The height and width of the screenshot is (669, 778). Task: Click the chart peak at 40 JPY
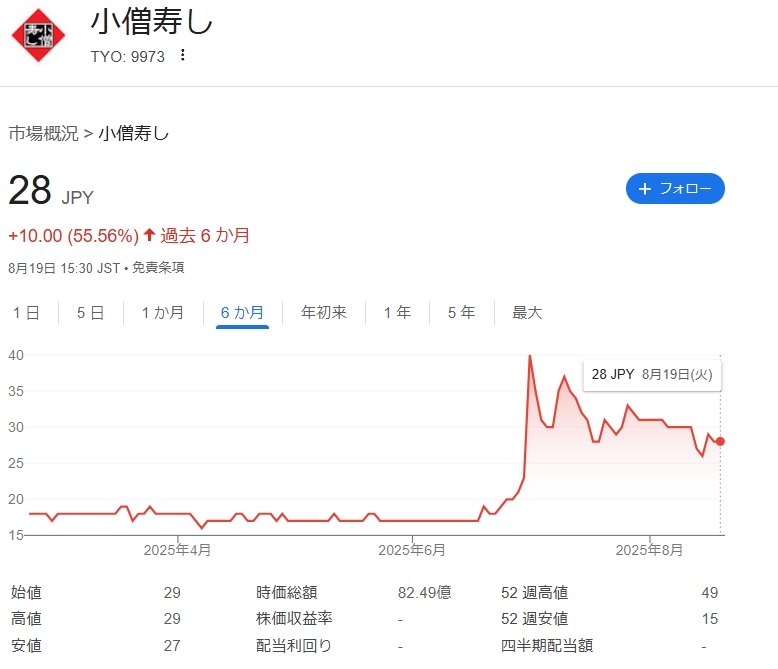529,356
